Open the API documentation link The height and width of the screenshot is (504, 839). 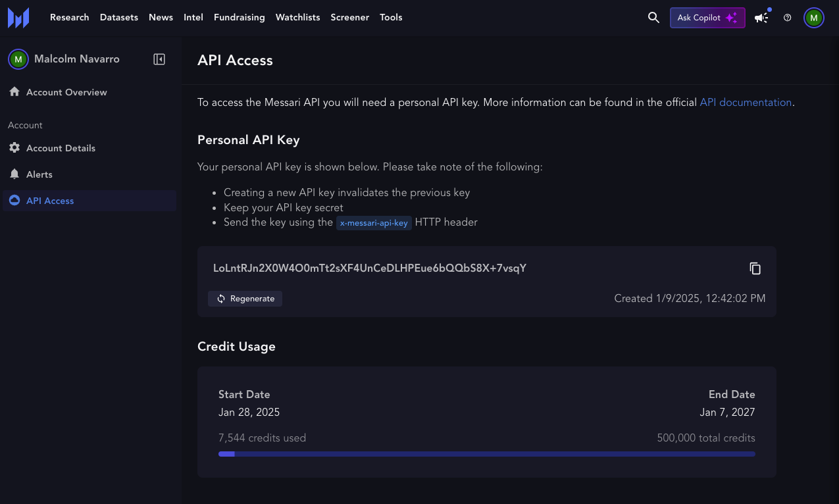pos(746,103)
